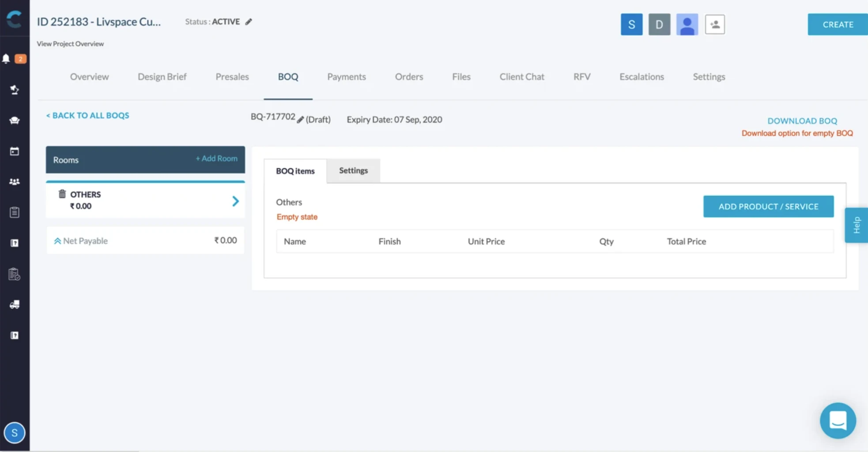This screenshot has height=452, width=868.
Task: Open the delivery truck sidebar icon
Action: tap(15, 305)
